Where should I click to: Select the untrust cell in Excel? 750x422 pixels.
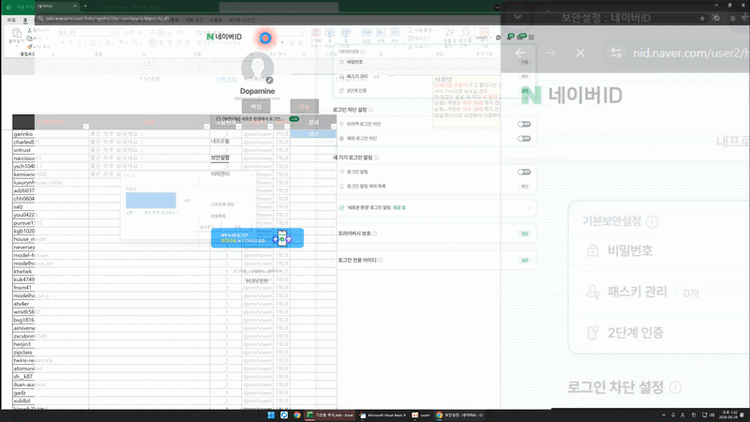click(50, 150)
